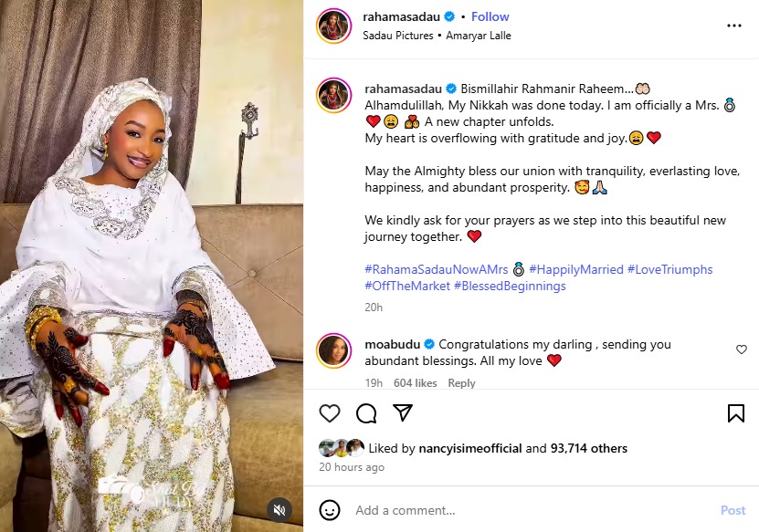The width and height of the screenshot is (759, 532).
Task: Share post using paper plane icon
Action: pos(403,413)
